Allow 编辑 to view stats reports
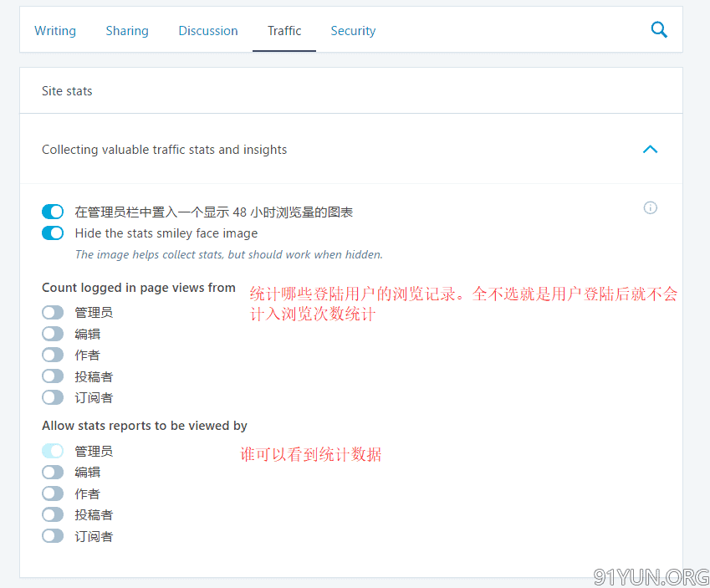The image size is (710, 588). point(53,472)
